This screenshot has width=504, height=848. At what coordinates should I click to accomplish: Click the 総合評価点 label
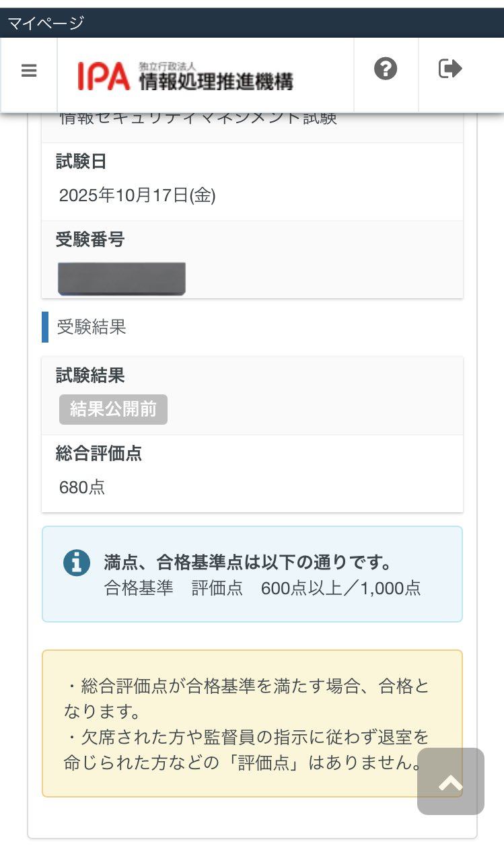[x=99, y=454]
